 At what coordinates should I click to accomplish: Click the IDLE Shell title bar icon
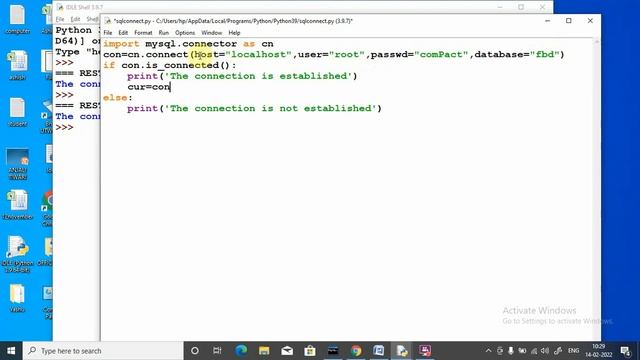(x=60, y=7)
